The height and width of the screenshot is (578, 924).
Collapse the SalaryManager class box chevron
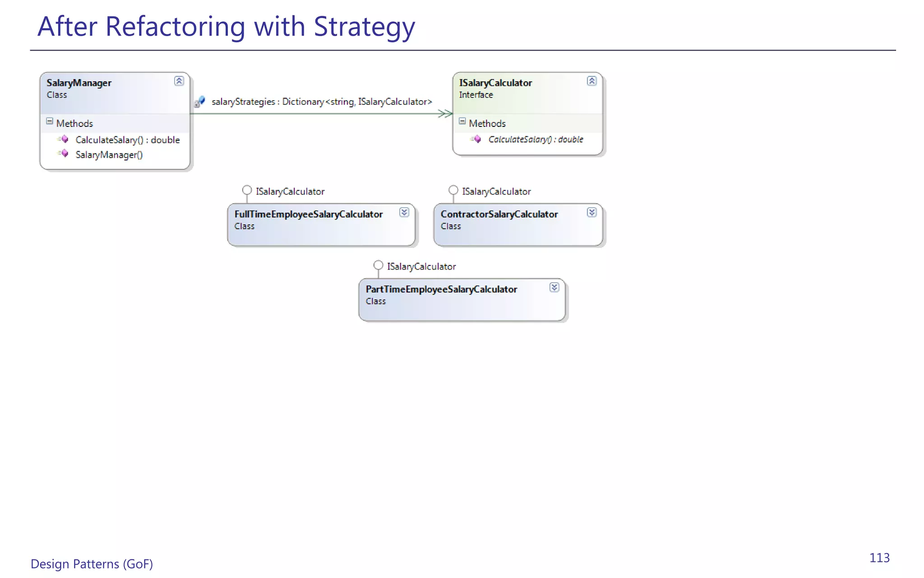(x=179, y=81)
